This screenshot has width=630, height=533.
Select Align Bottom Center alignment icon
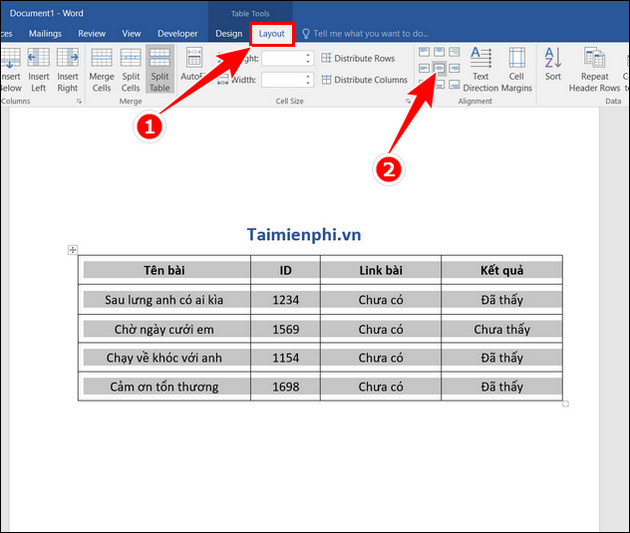click(x=440, y=85)
